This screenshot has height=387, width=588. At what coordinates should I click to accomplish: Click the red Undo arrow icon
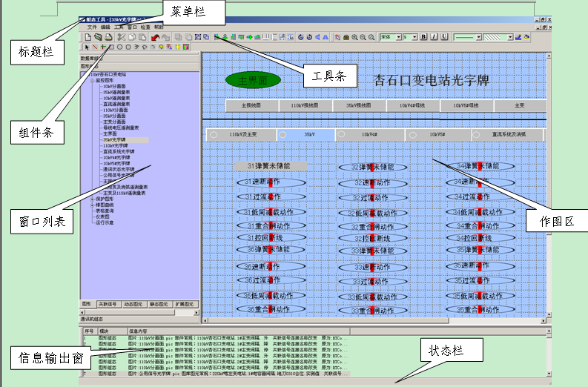(x=154, y=37)
